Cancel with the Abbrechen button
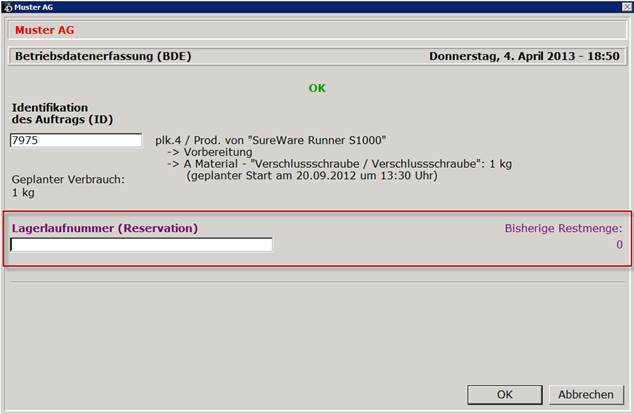Viewport: 634px width, 414px height. pos(587,394)
